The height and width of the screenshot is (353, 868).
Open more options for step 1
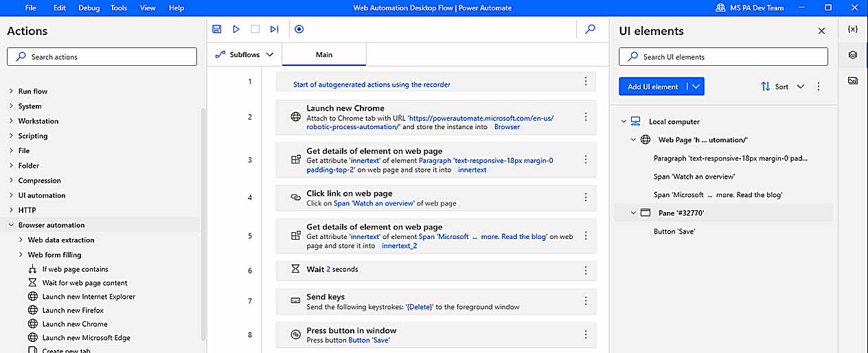(x=586, y=81)
